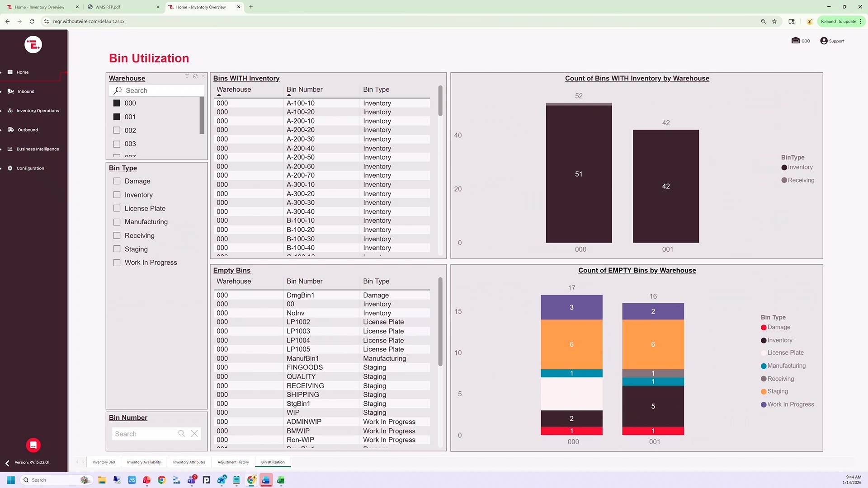
Task: Click the warehouse 000 icon in header
Action: tap(795, 41)
